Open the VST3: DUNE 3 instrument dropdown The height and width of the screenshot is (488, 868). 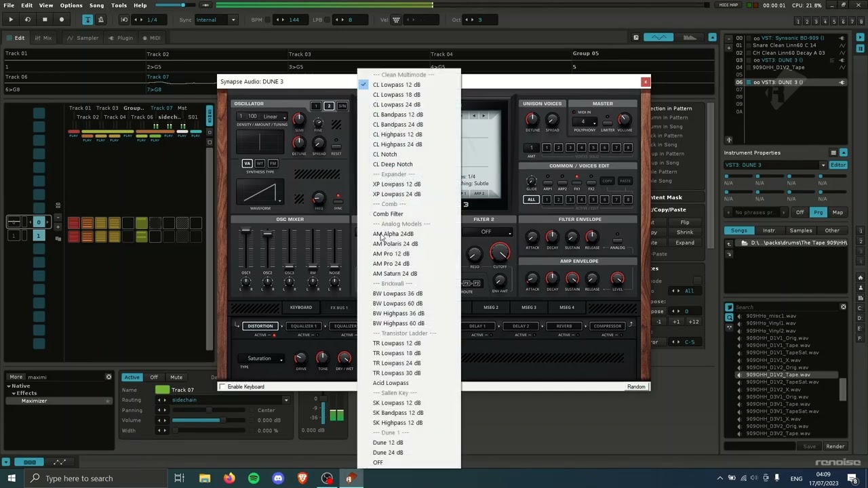[x=775, y=165]
